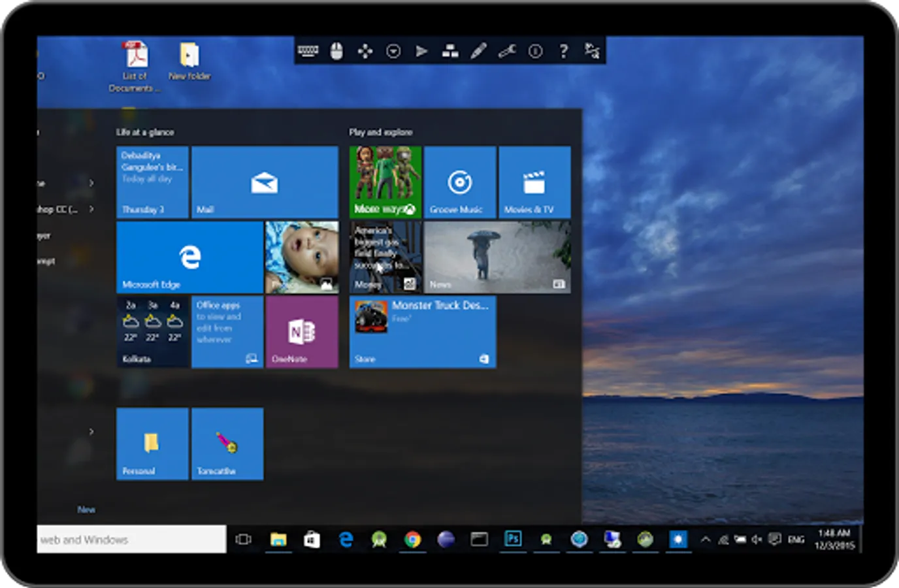Open the Mail tile
899x588 pixels.
coord(265,182)
